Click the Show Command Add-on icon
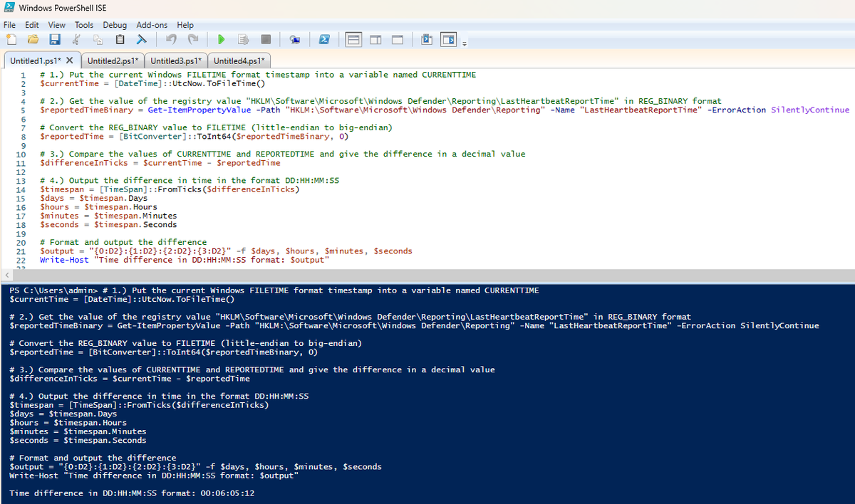 [448, 39]
